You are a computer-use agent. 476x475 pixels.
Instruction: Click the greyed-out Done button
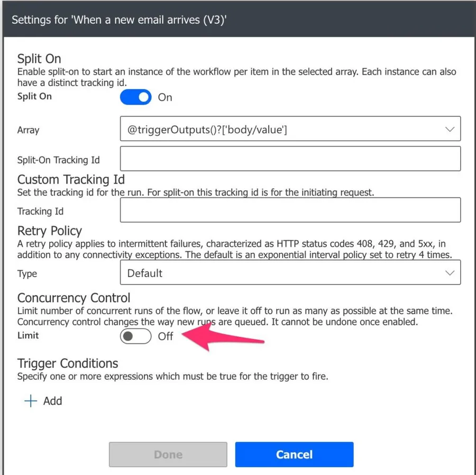click(168, 454)
